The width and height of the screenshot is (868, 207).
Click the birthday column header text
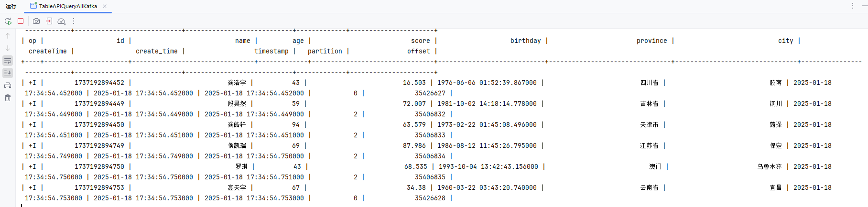[x=525, y=41]
